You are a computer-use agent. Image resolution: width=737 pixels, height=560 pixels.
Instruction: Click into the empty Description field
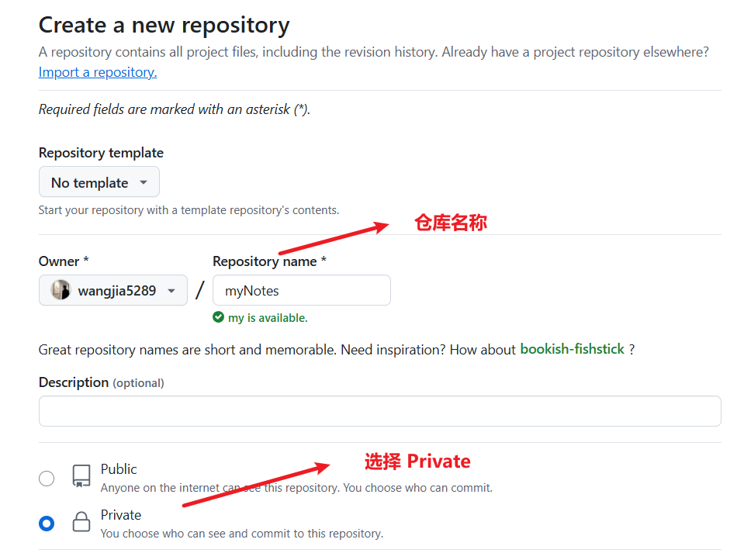click(x=379, y=411)
